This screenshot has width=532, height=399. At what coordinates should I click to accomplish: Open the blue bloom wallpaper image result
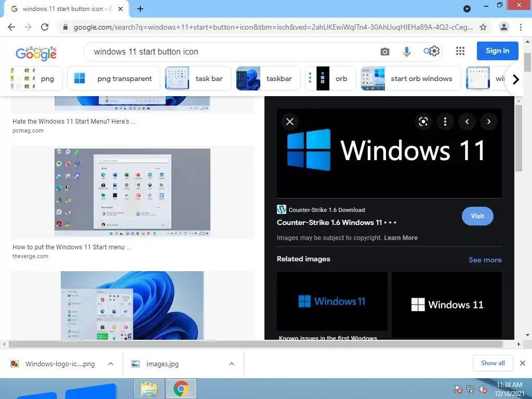[132, 305]
